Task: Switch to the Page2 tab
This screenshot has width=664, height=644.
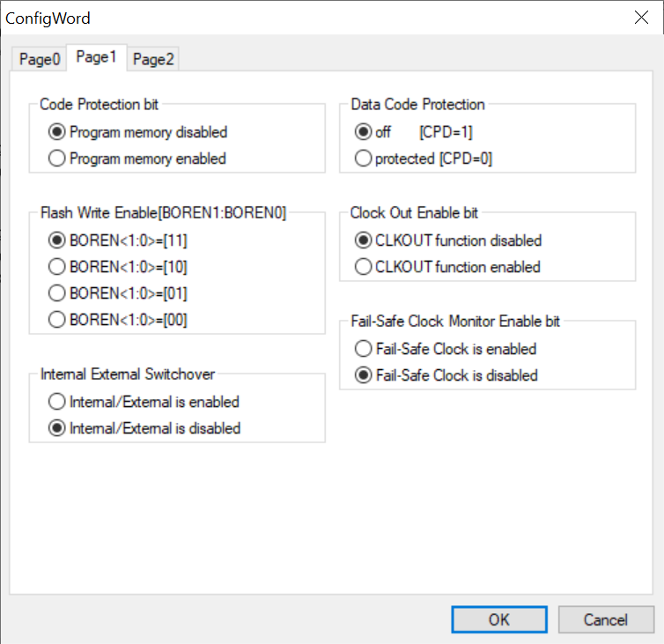Action: [153, 59]
